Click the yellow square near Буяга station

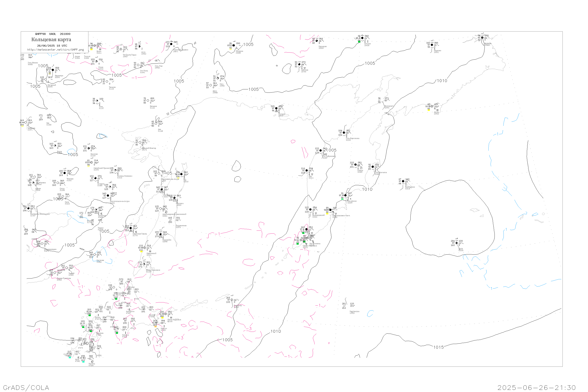[x=91, y=50]
